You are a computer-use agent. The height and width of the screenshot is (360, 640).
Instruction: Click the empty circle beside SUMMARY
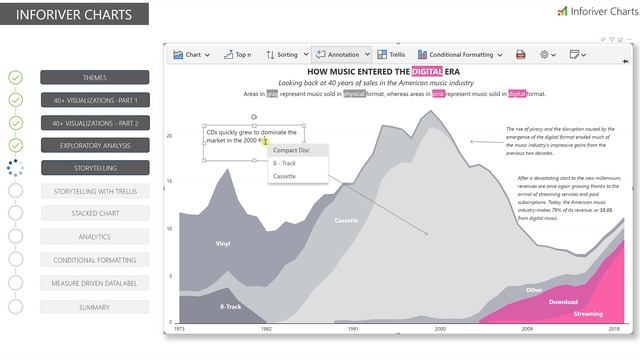[x=16, y=307]
